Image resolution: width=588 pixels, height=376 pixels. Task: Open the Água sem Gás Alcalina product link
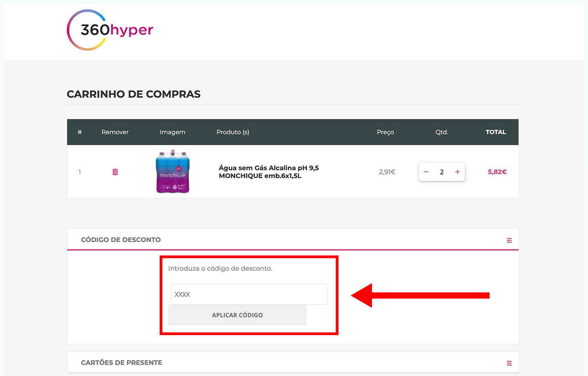(269, 172)
